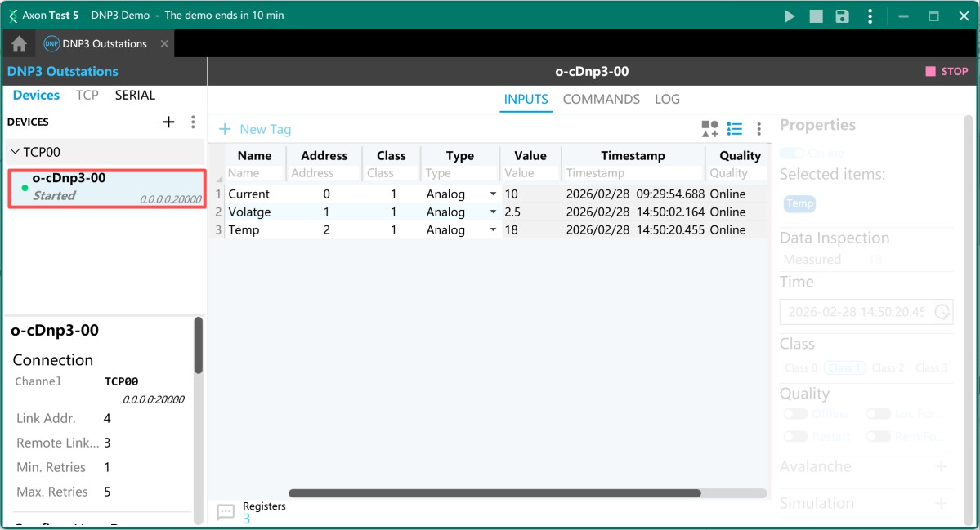The width and height of the screenshot is (980, 530).
Task: Open the clock picker in Time field
Action: [x=942, y=312]
